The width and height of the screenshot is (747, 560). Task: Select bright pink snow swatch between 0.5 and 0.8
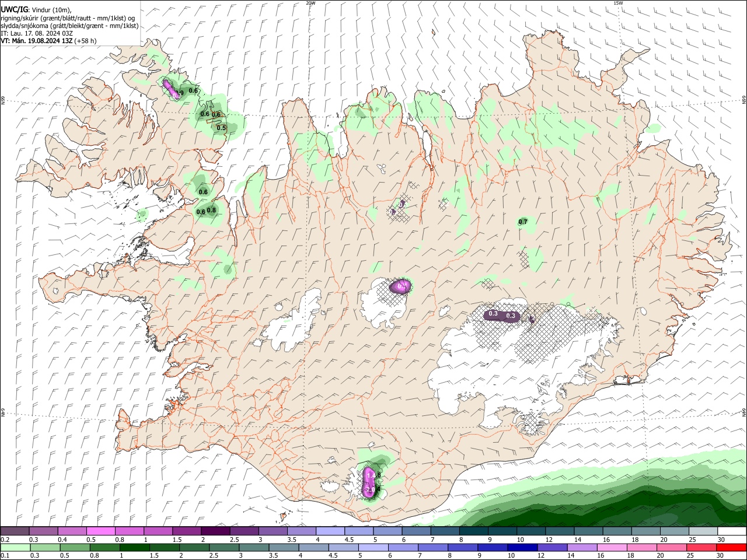click(x=101, y=531)
